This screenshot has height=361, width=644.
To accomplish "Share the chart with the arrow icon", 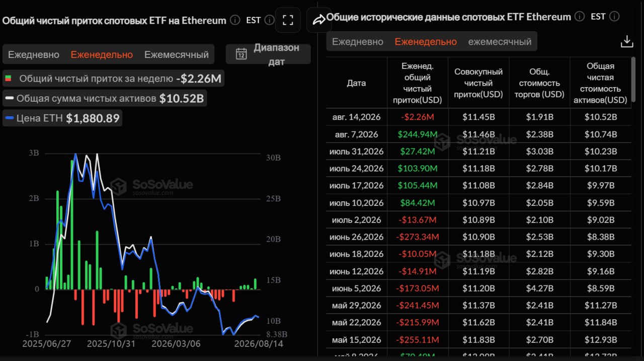I will [318, 20].
